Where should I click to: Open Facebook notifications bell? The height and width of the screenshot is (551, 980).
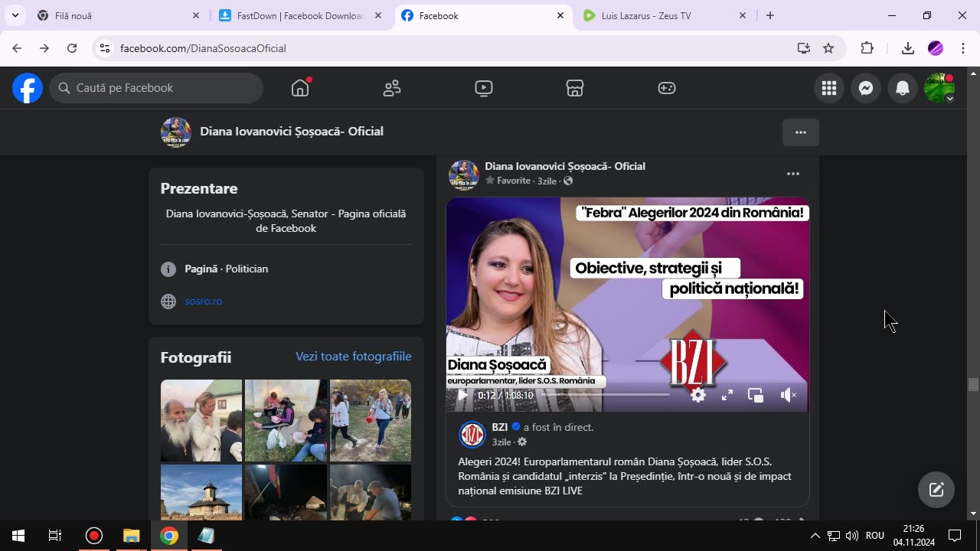pyautogui.click(x=903, y=88)
